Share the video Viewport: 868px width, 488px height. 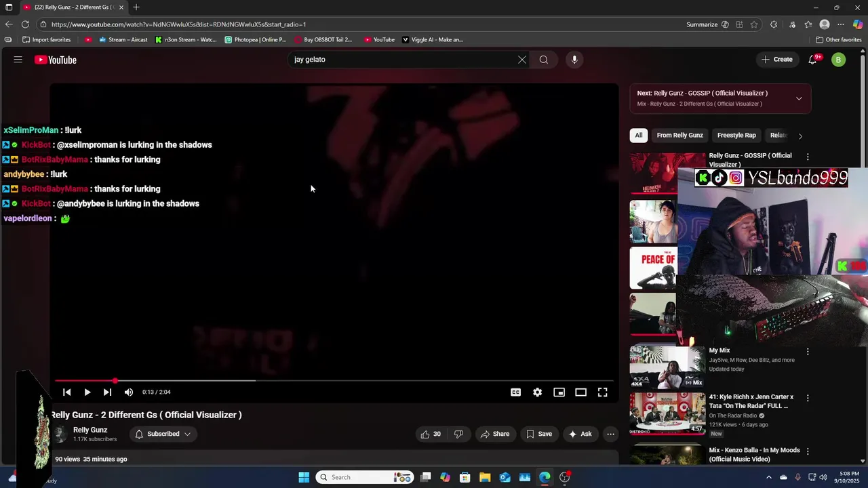pos(495,434)
